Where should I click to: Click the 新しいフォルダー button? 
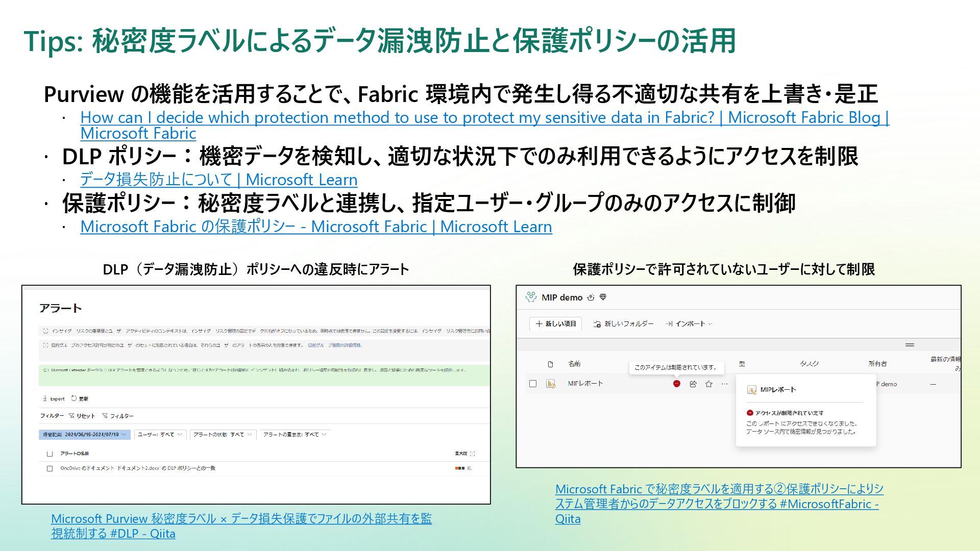click(x=623, y=324)
